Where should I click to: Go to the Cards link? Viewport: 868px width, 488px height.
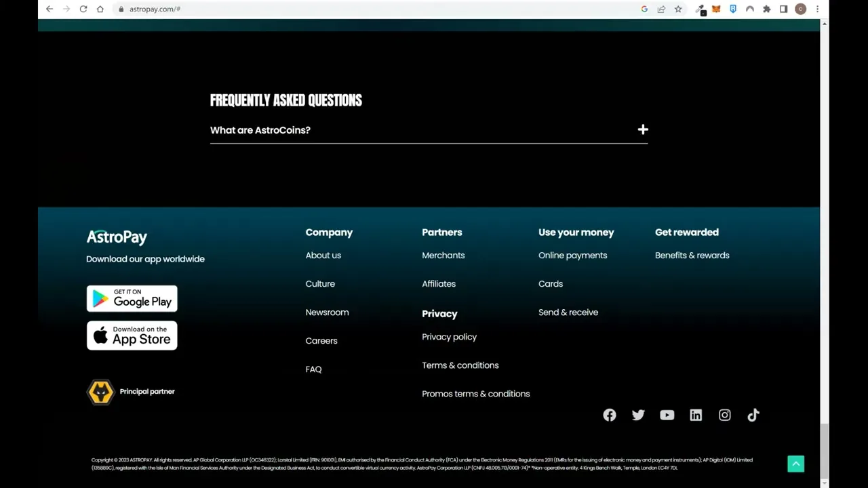tap(551, 284)
